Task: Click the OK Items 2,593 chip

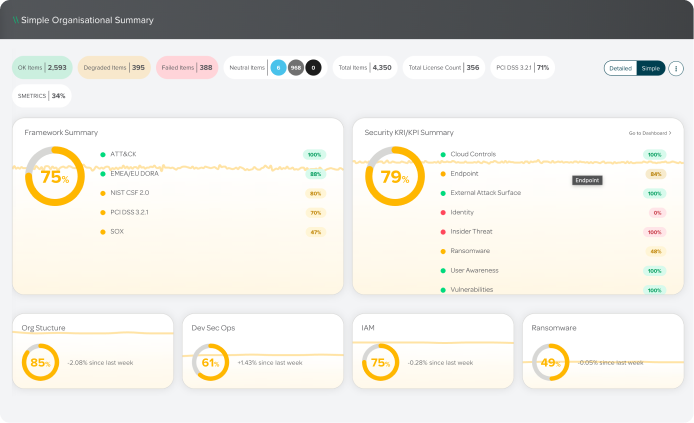Action: 42,68
